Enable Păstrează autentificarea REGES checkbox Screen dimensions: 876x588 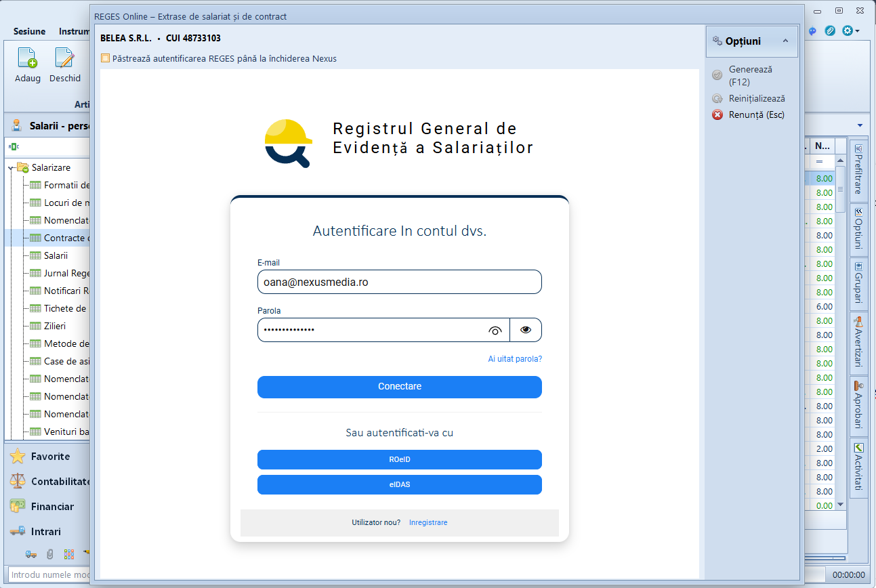(105, 58)
